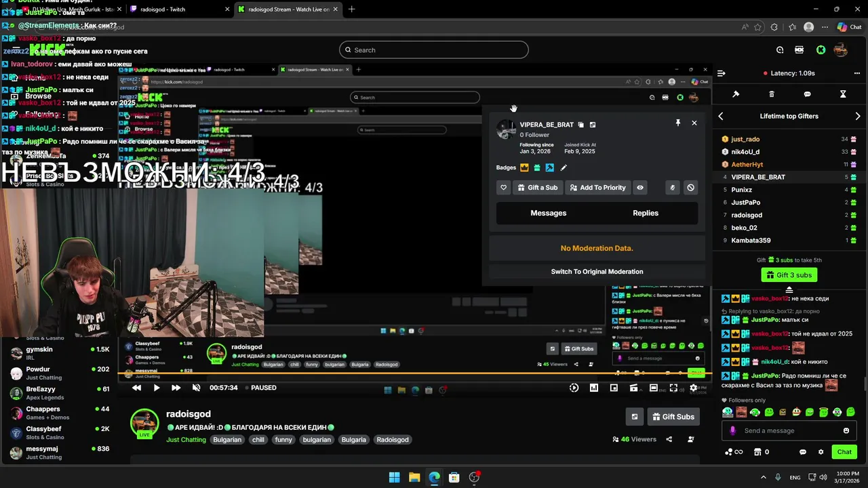
Task: Click the hourglass slow-mode icon
Action: tap(843, 94)
